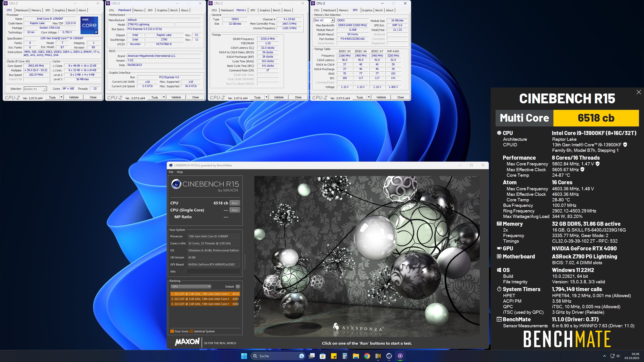Click the Part Number F5-6400J3239G16G field

coord(352,39)
